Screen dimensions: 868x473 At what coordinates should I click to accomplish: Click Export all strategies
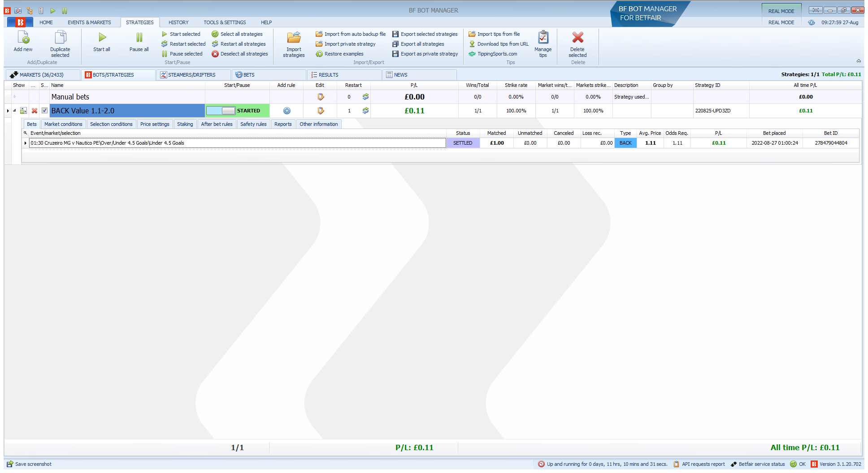coord(418,44)
